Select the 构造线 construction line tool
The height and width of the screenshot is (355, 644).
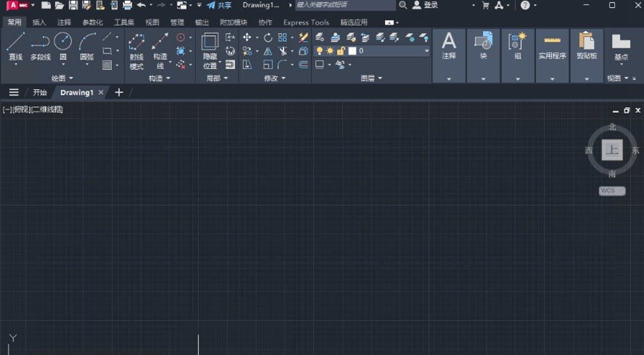pos(160,51)
